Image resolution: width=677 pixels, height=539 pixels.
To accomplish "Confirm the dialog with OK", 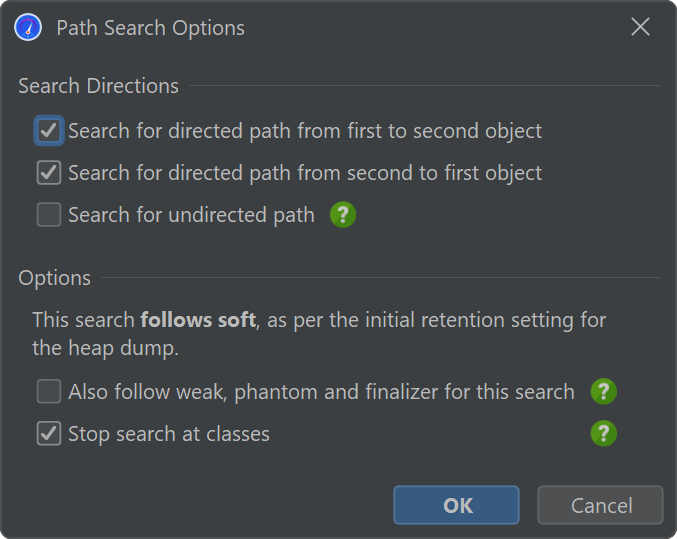I will pyautogui.click(x=456, y=505).
